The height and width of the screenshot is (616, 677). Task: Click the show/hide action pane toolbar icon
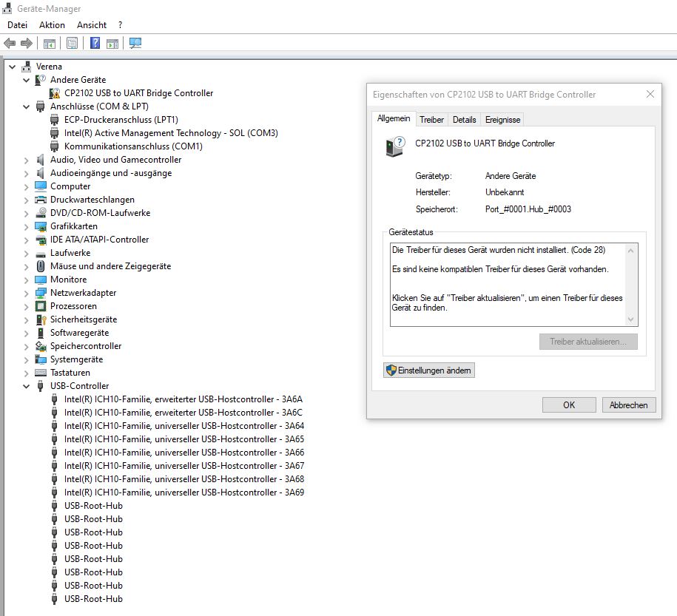point(112,44)
